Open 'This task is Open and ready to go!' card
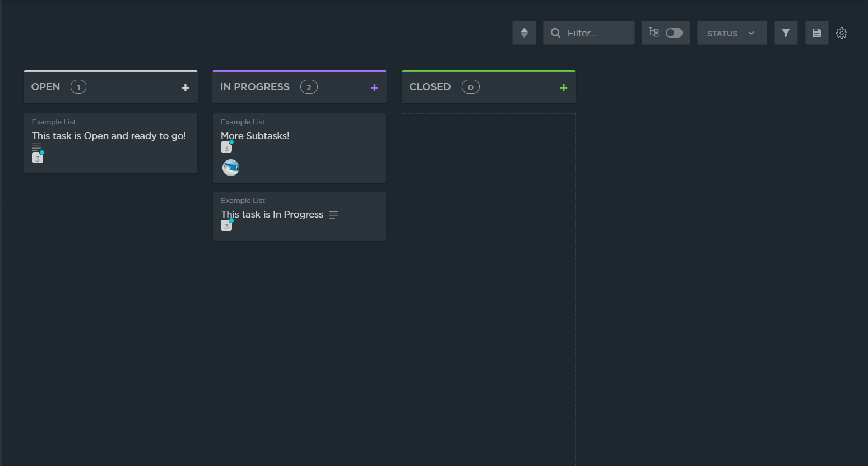The width and height of the screenshot is (868, 466). pos(110,144)
